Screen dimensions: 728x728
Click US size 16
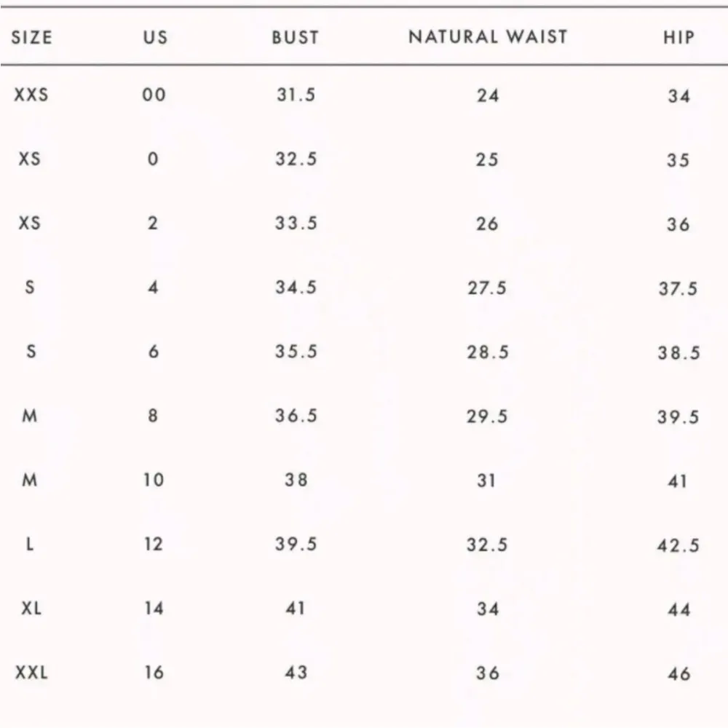tap(154, 673)
